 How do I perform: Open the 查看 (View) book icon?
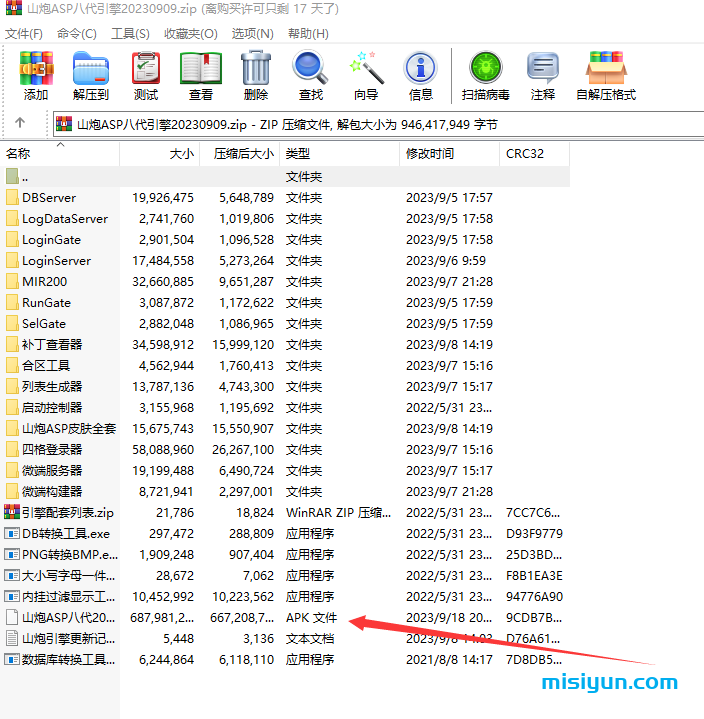[201, 68]
